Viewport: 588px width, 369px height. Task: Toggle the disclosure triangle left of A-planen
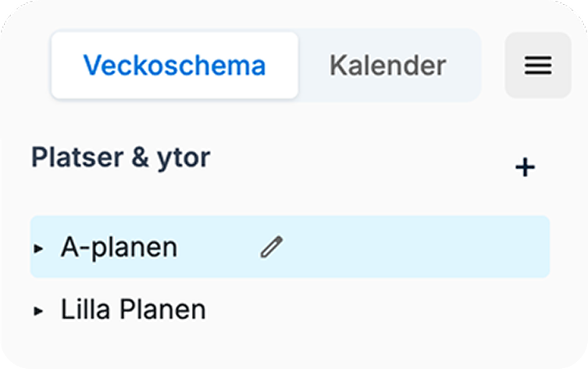coord(38,248)
